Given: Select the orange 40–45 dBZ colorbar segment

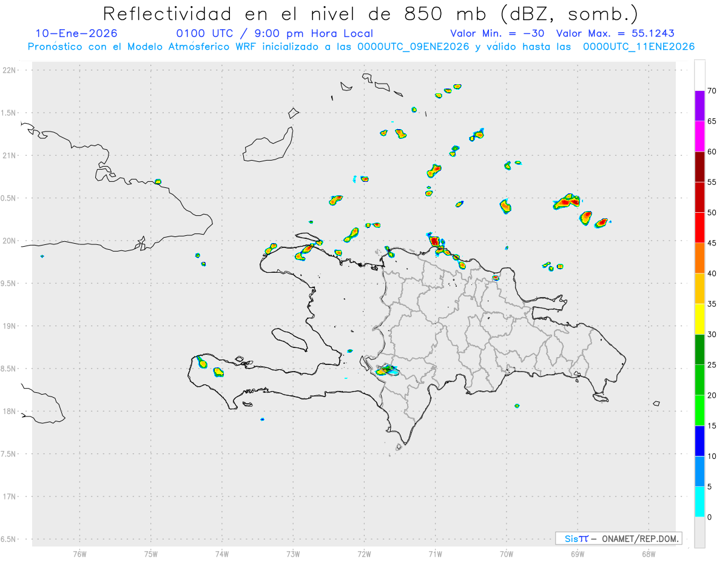Looking at the screenshot, I should point(699,258).
